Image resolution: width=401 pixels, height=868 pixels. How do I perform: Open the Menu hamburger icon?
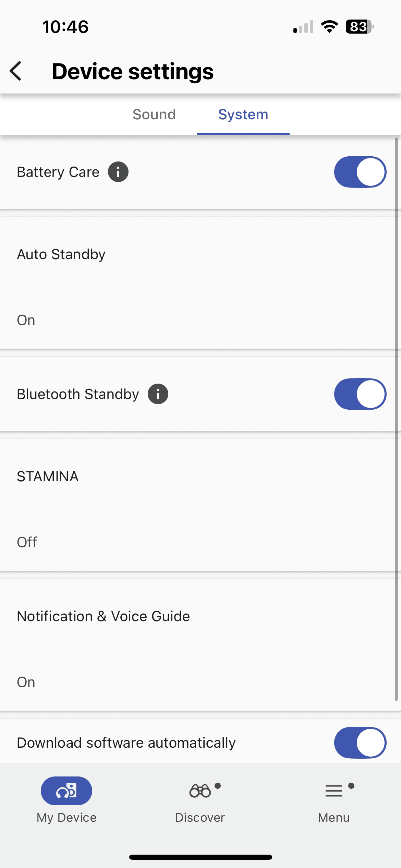(334, 791)
